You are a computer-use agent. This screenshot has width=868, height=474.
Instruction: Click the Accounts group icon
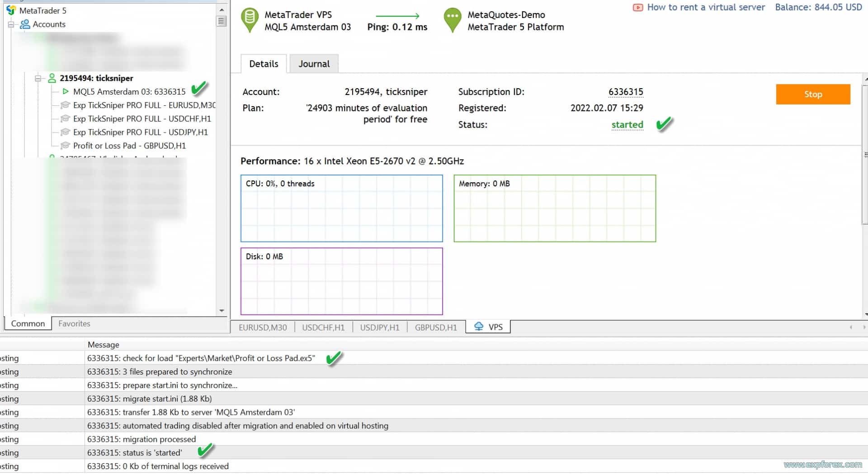25,24
